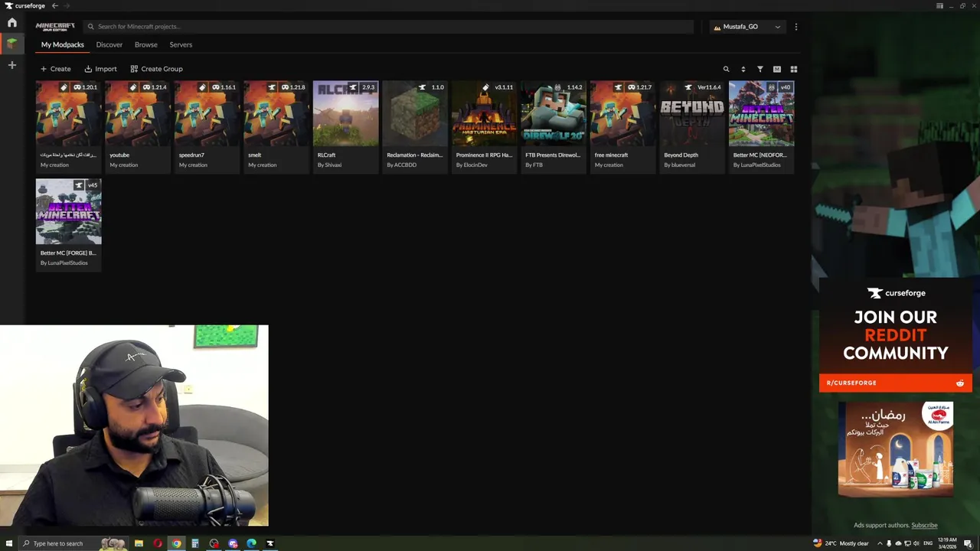Click the 'By blueversal' author text
Screen dimensions: 980x551
coord(680,165)
